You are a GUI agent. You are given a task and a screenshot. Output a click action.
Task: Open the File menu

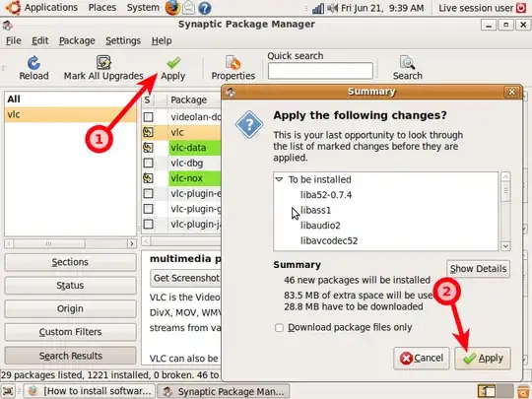coord(14,41)
